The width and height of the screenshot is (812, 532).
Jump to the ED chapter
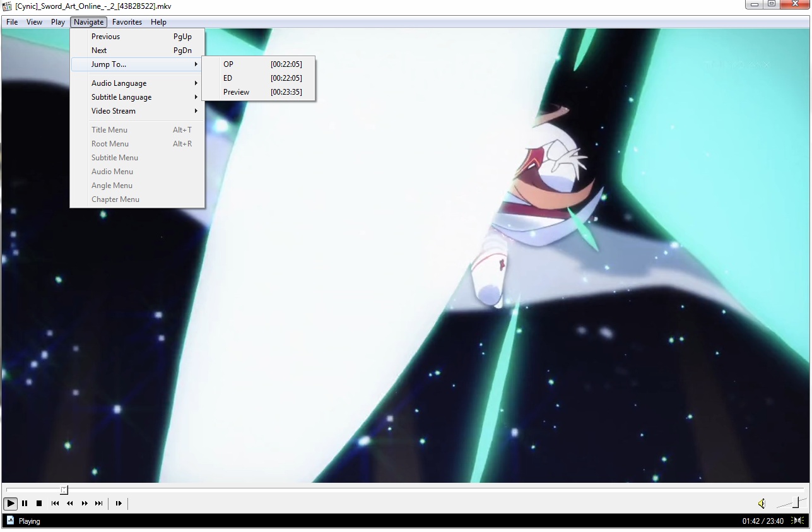point(259,78)
